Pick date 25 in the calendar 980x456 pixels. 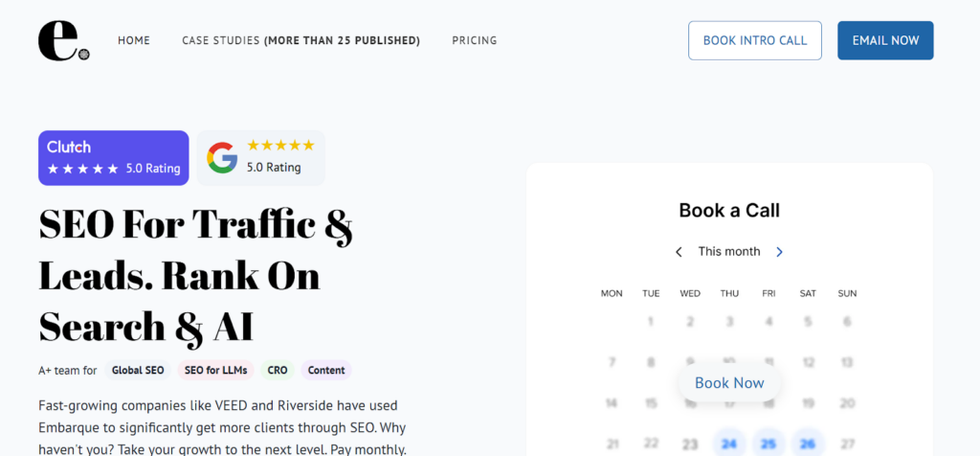coord(768,445)
